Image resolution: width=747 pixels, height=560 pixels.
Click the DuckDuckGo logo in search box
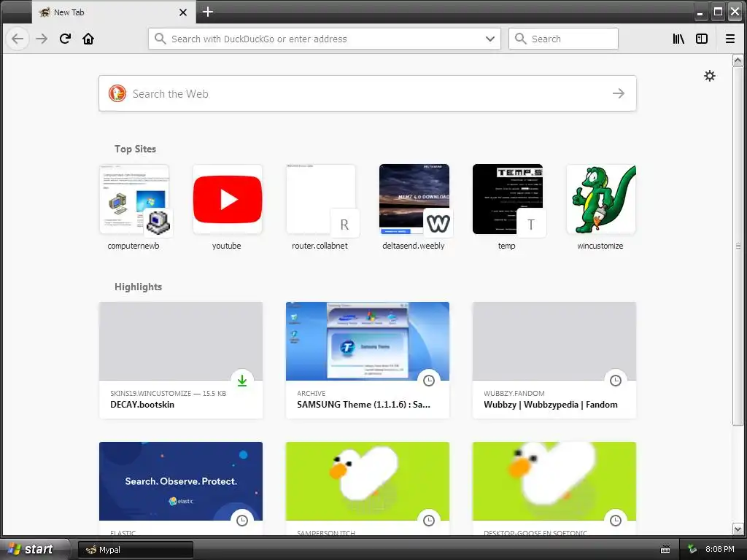(x=117, y=93)
